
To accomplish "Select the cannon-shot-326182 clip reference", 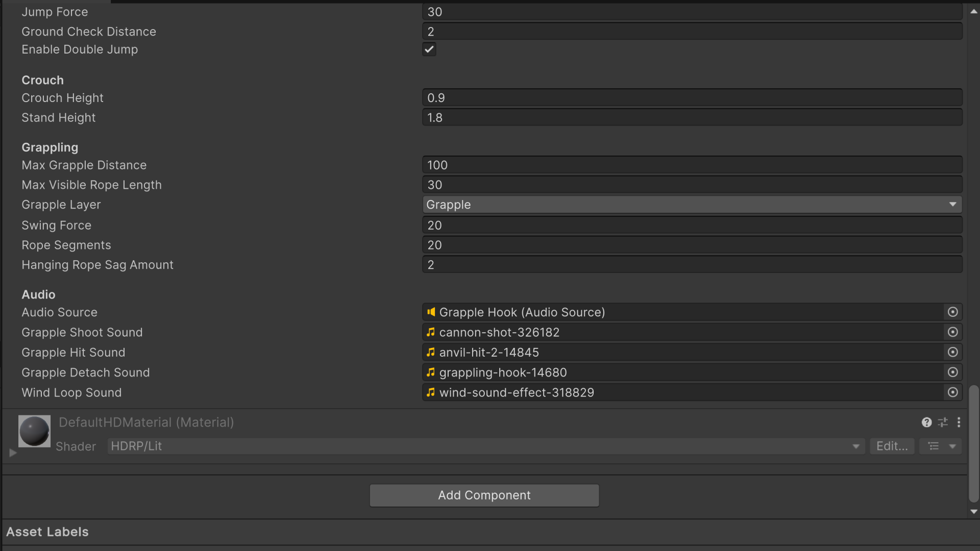I will [x=683, y=332].
